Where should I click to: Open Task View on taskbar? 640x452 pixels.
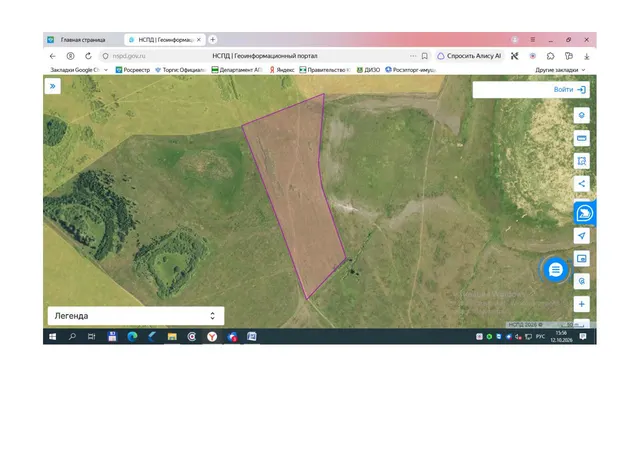click(92, 336)
